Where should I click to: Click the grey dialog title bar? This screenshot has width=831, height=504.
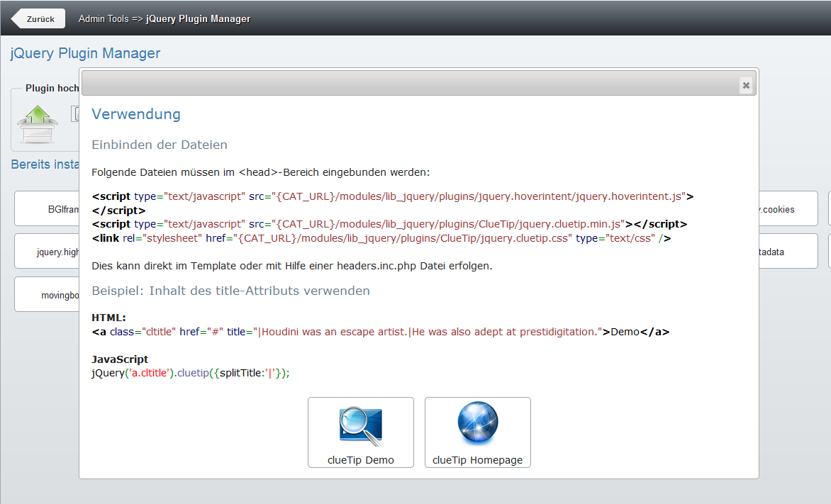tap(411, 84)
